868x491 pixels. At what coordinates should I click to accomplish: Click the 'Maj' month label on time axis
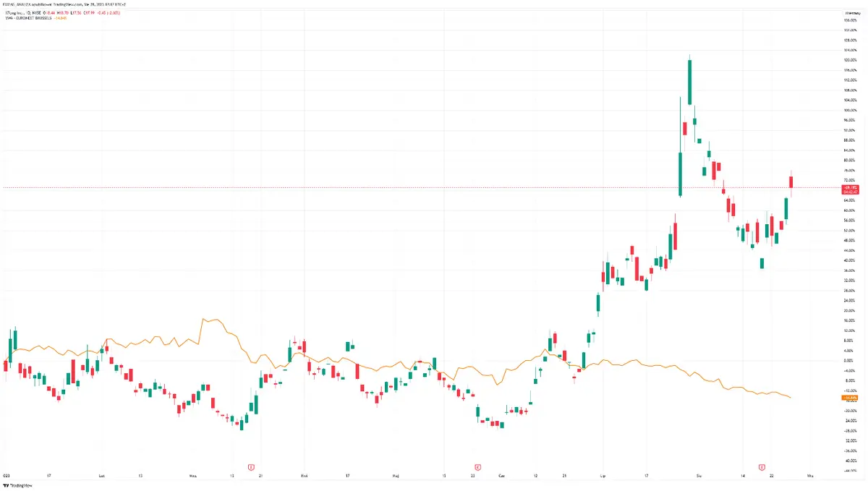(x=395, y=477)
